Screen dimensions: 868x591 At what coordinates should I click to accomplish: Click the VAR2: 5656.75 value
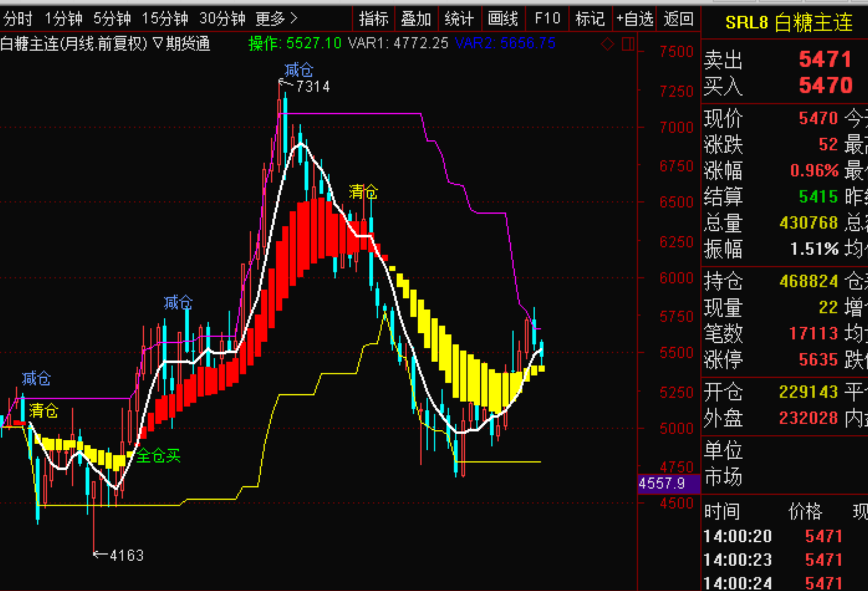point(505,44)
